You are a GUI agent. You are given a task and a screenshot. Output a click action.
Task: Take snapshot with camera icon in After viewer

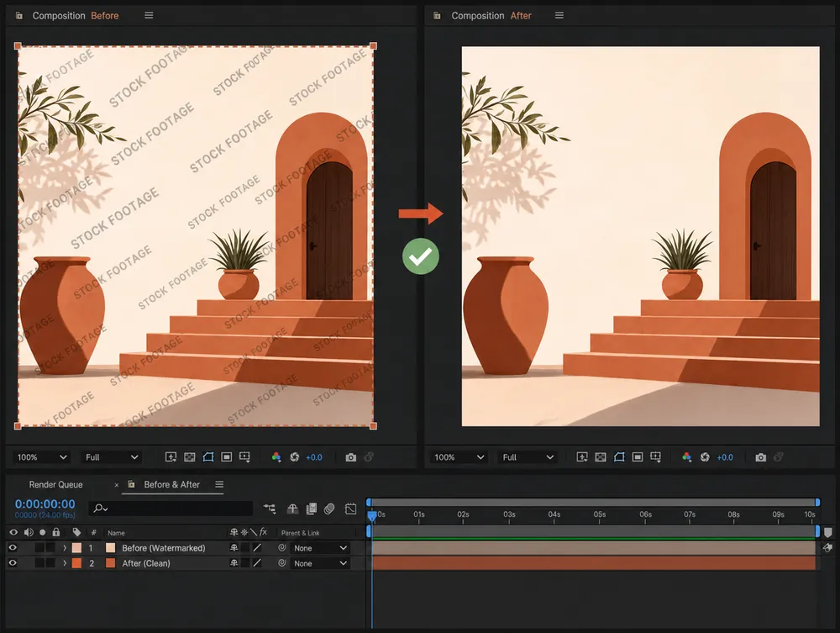coord(761,457)
